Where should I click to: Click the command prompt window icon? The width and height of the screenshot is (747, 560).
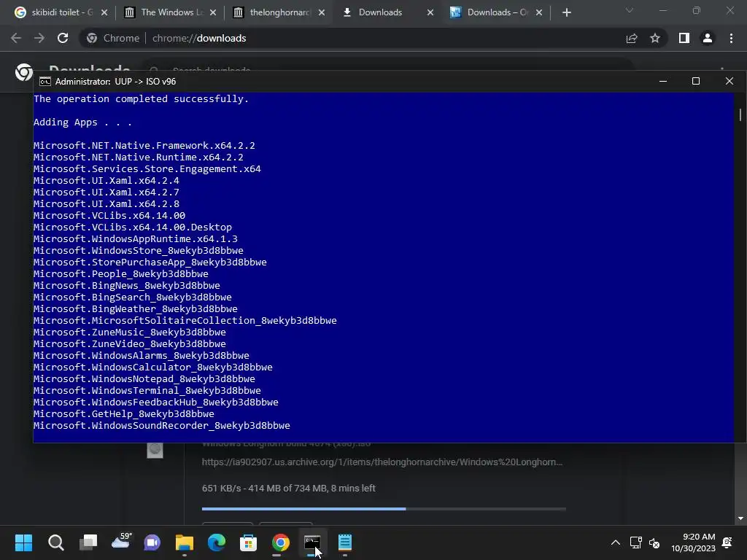click(x=44, y=82)
